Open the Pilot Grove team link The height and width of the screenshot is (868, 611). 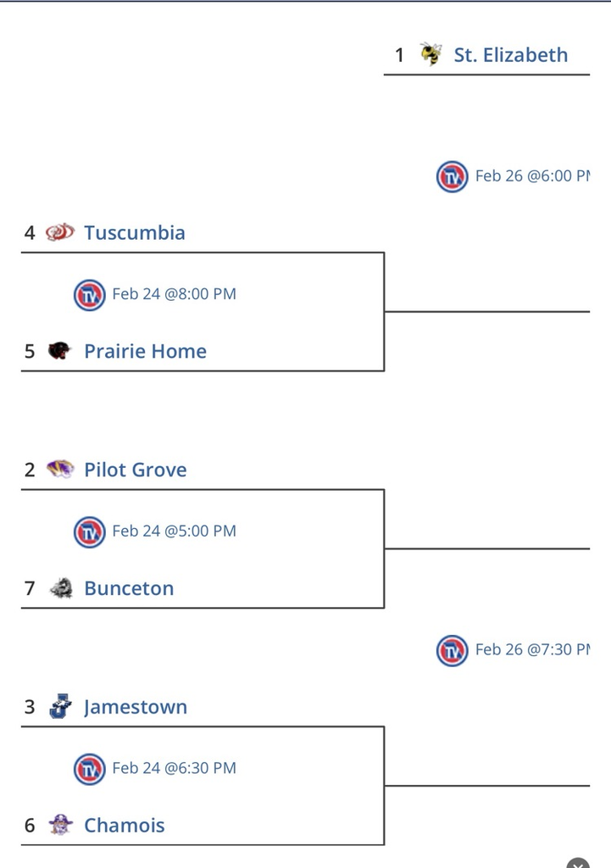click(137, 470)
